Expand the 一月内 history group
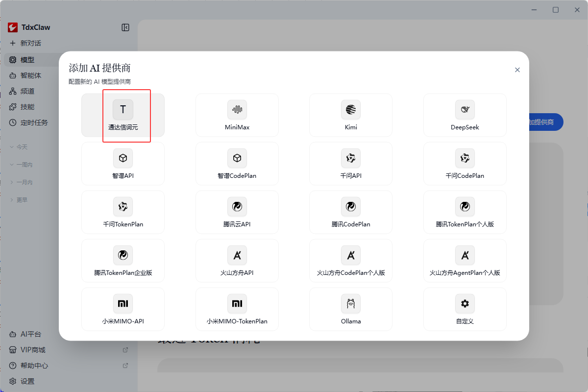The height and width of the screenshot is (392, 588). 21,182
